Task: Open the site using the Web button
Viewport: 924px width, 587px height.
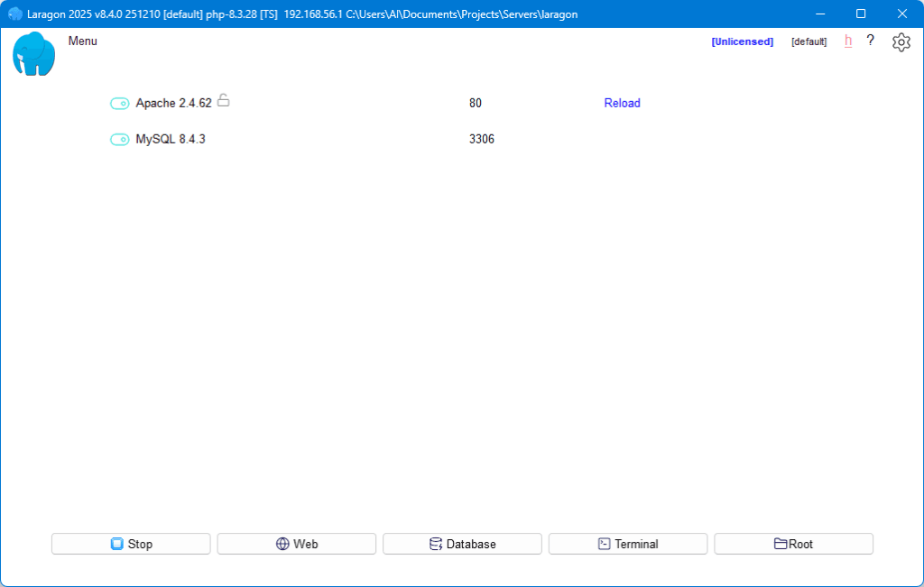Action: tap(296, 544)
